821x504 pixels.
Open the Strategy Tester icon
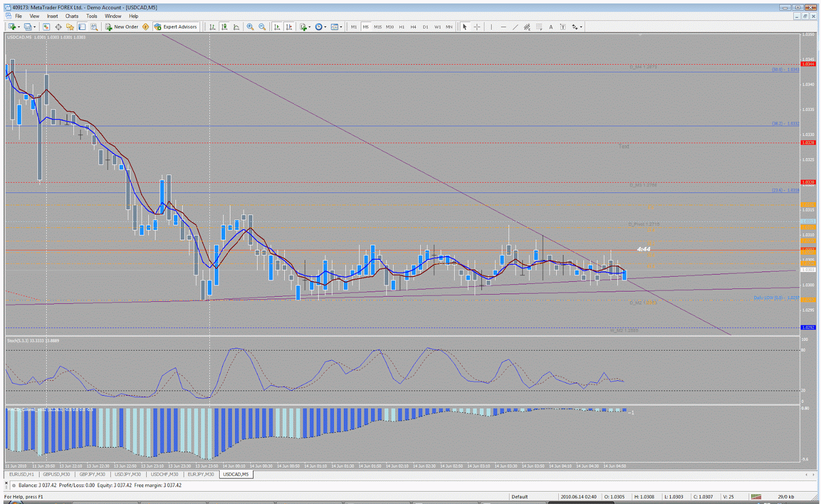tap(94, 27)
